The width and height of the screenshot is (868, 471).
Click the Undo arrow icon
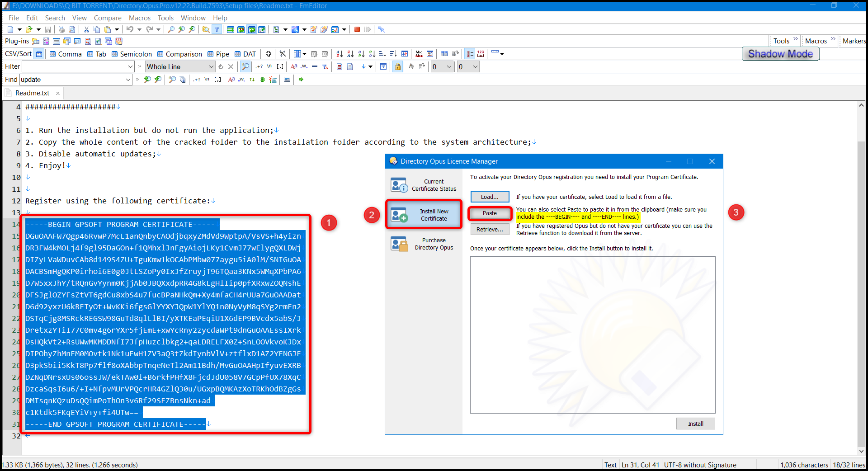130,29
